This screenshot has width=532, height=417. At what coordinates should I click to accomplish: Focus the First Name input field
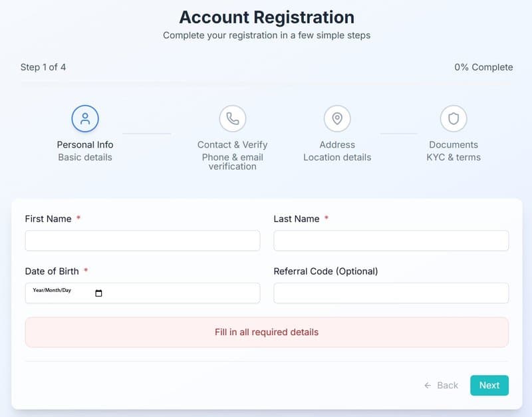pos(142,241)
